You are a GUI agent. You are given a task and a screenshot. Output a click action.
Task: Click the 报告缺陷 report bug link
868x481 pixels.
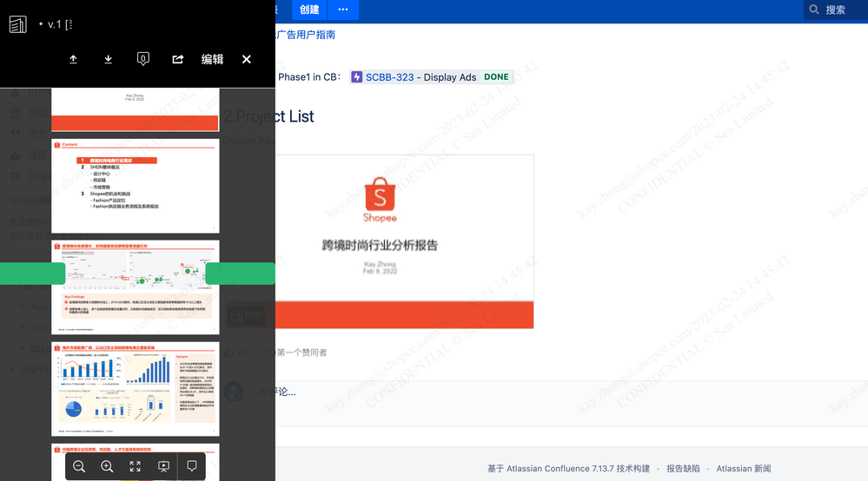pos(683,469)
